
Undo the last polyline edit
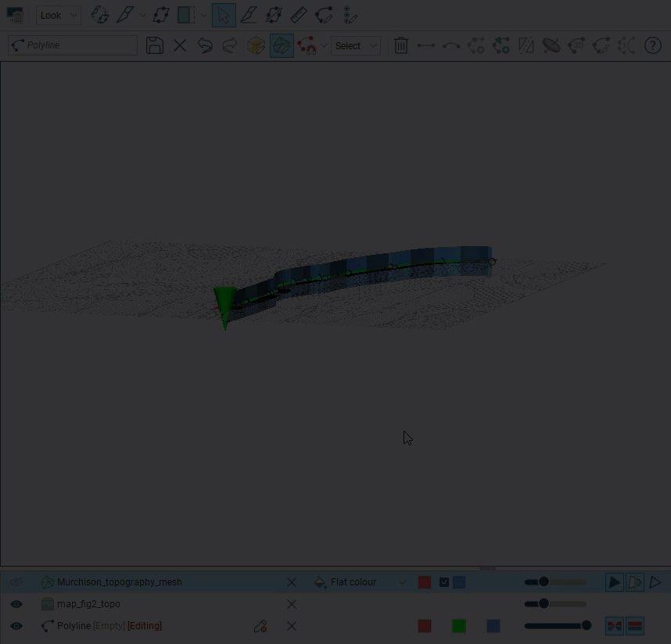[x=205, y=45]
